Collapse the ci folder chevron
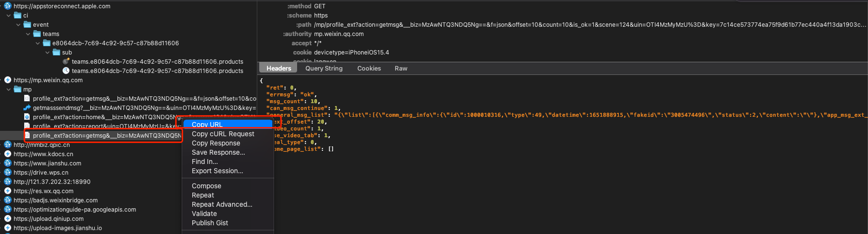Screen dimensions: 868x234 tap(9, 15)
